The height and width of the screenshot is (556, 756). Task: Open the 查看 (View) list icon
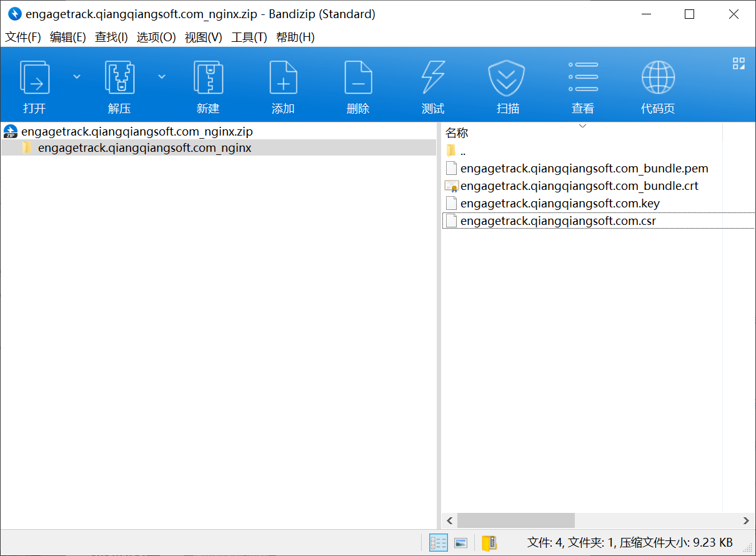583,77
